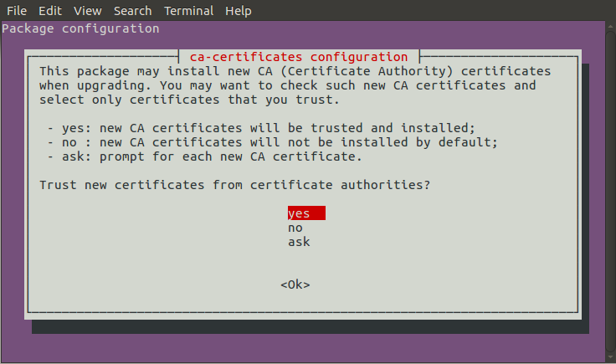Click the scrollbar down arrow
This screenshot has width=616, height=364.
pos(610,357)
